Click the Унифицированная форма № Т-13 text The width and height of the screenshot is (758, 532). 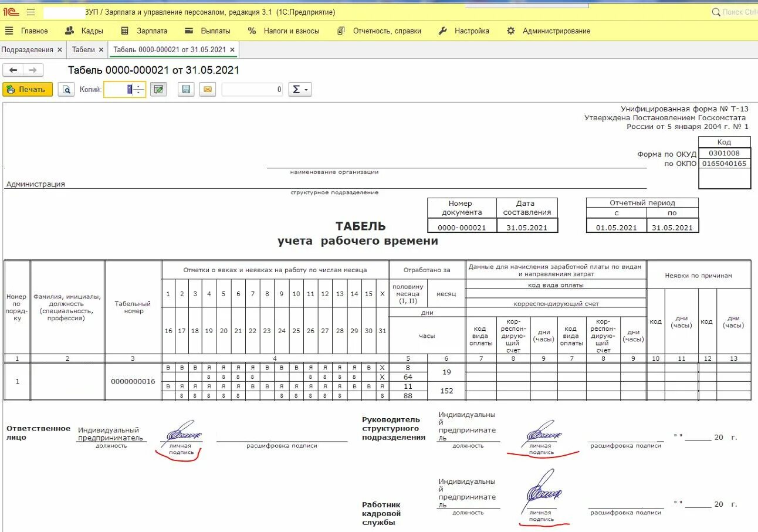point(685,109)
